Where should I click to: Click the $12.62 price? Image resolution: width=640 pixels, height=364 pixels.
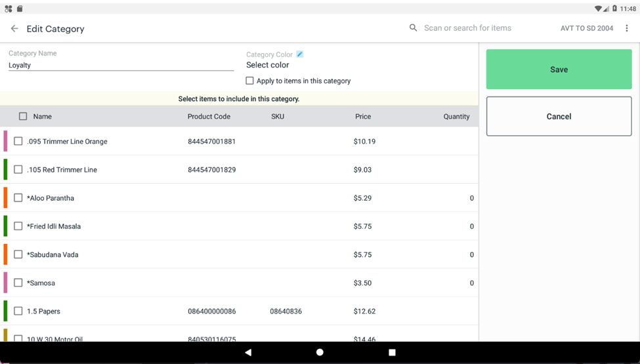(x=364, y=312)
